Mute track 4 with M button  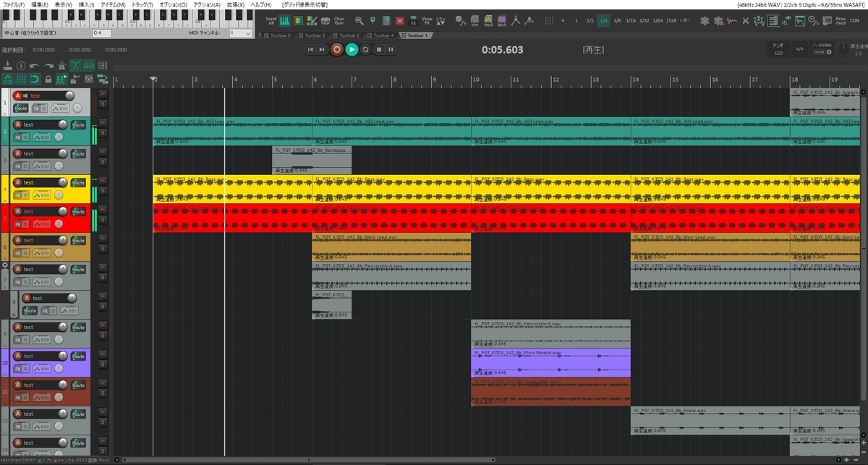tap(102, 181)
